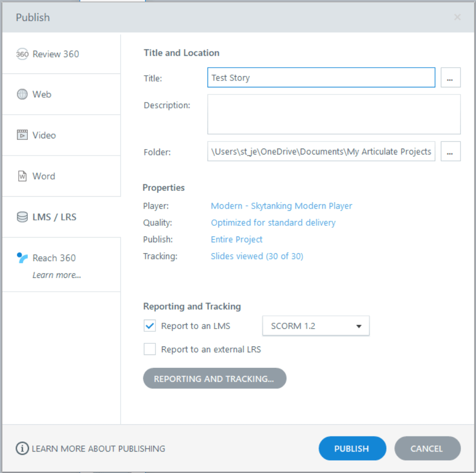Click the LMS / LRS database icon
Screen dimensions: 476x473
[23, 217]
